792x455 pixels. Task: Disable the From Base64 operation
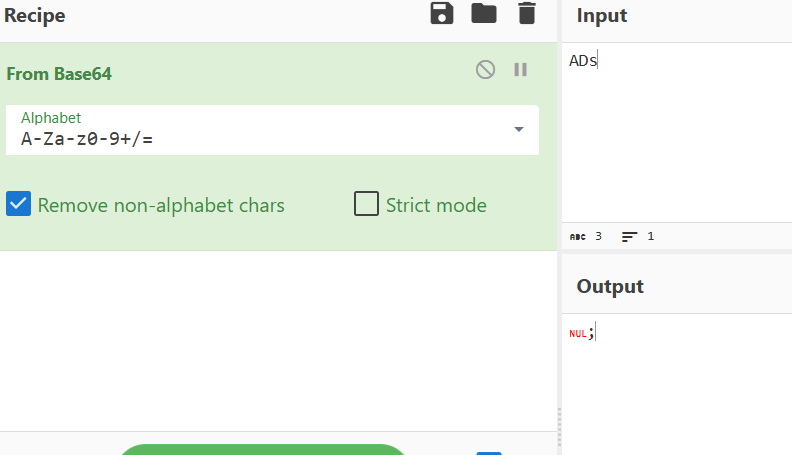(x=485, y=70)
